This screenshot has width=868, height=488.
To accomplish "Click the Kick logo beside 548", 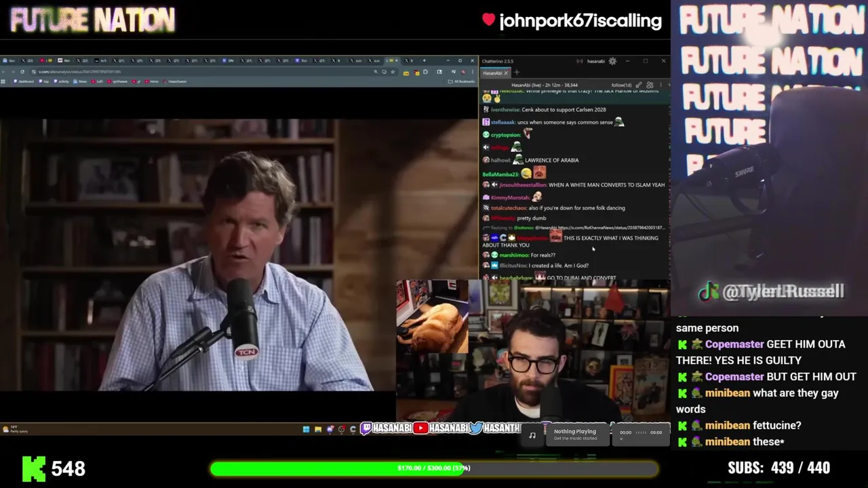I will click(33, 468).
